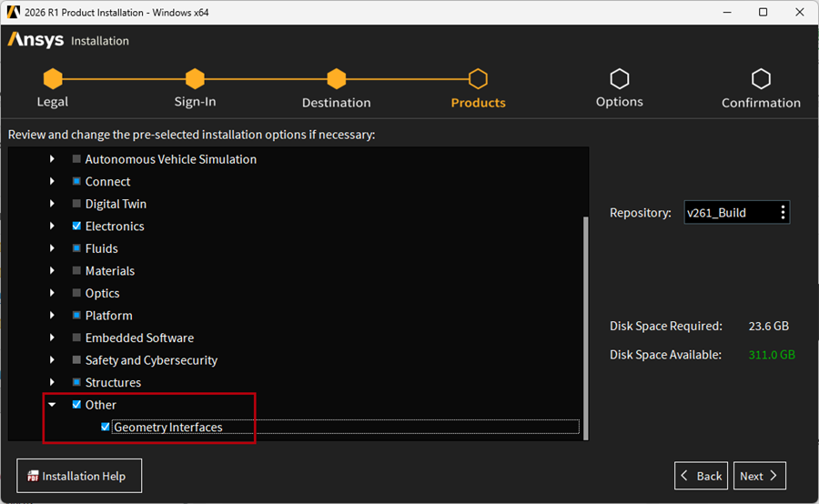Click the Products step hexagon icon

click(x=478, y=79)
